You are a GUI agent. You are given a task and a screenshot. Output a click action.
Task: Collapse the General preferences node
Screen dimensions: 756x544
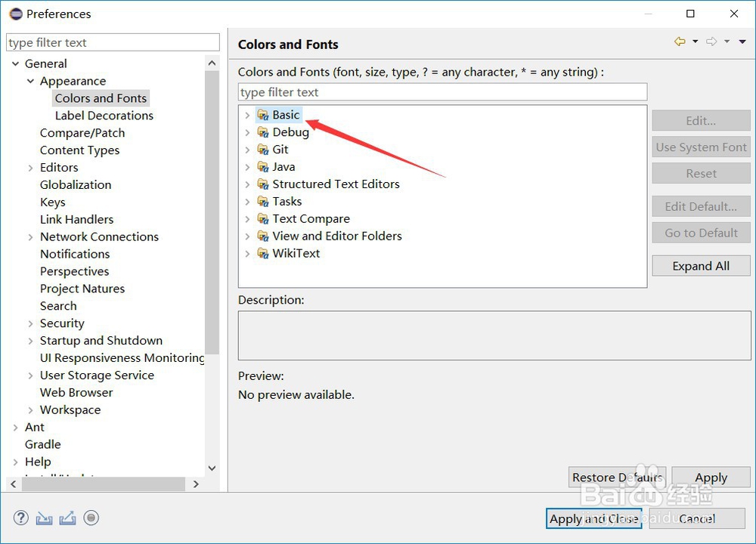pos(16,64)
